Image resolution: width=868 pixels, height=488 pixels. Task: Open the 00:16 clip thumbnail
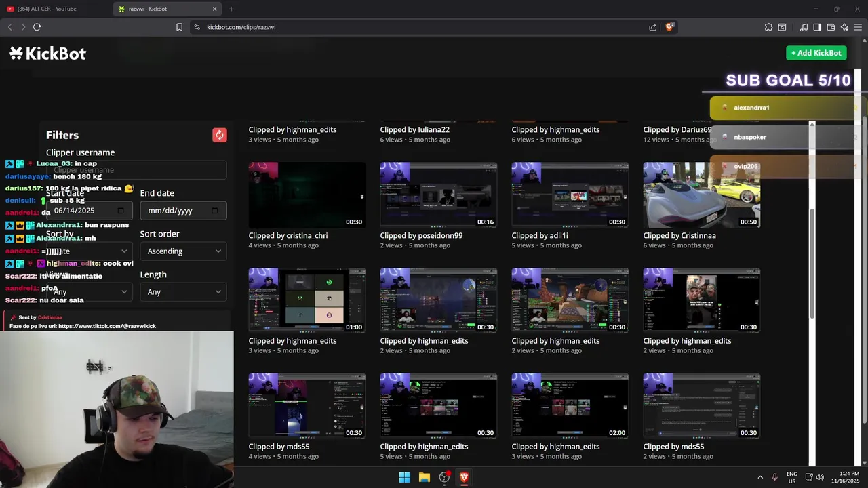point(439,195)
